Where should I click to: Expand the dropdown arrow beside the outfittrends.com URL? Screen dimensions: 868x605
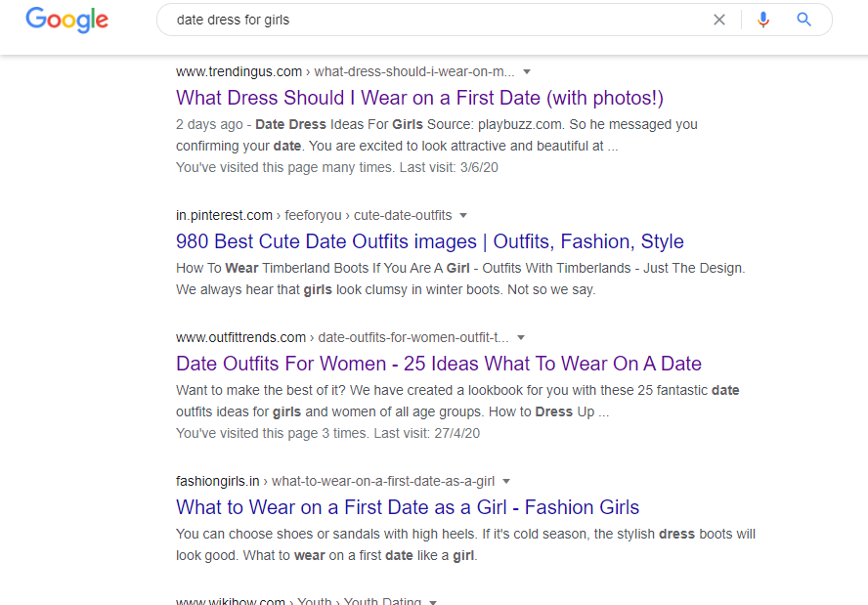click(x=521, y=337)
